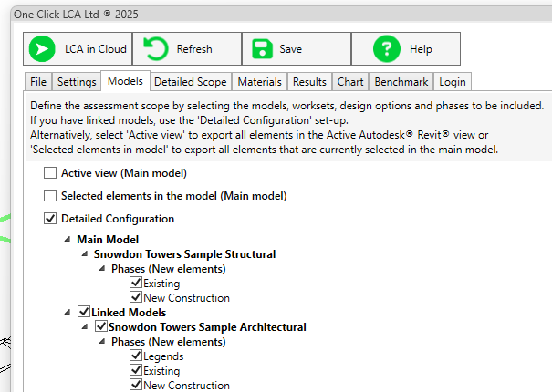Viewport: 552px width, 392px height.
Task: Click the 'LCA in Cloud' button label
Action: 96,49
